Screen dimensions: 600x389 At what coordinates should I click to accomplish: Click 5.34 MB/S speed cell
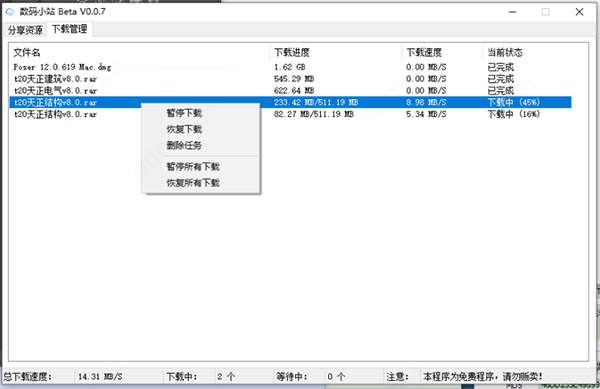coord(426,114)
